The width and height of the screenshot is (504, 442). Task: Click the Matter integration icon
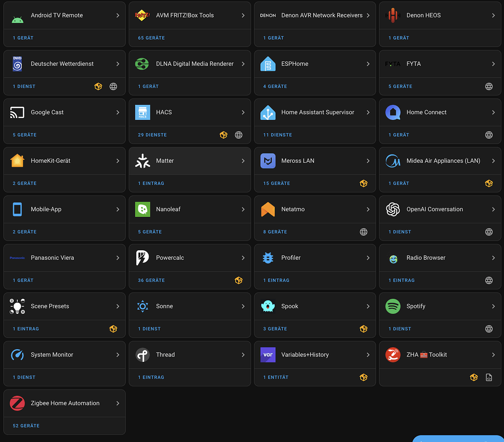coord(142,160)
